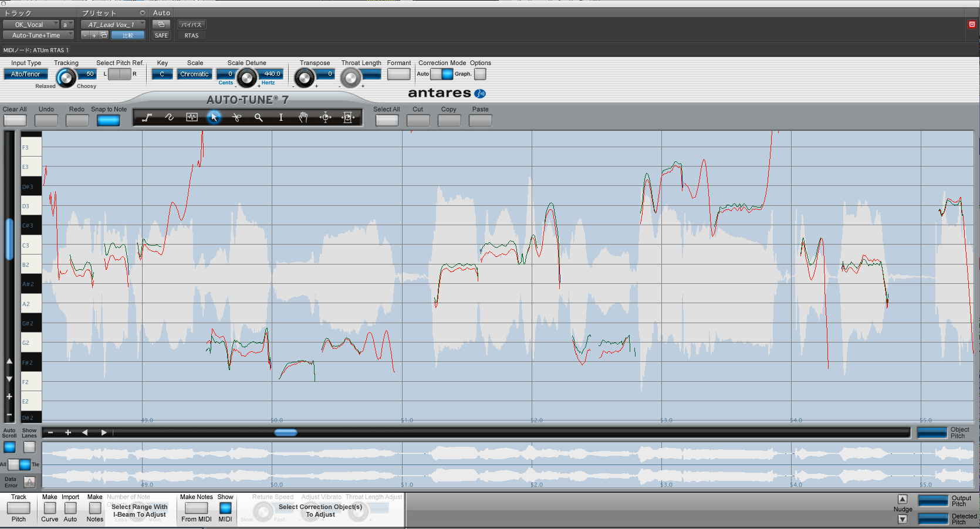Select the Note object tool
The height and width of the screenshot is (529, 980).
pyautogui.click(x=192, y=117)
